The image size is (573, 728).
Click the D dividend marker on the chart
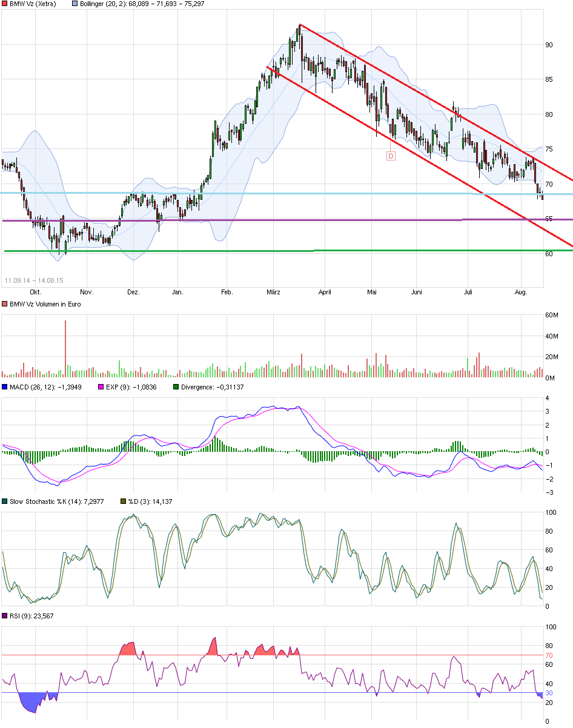tap(391, 156)
